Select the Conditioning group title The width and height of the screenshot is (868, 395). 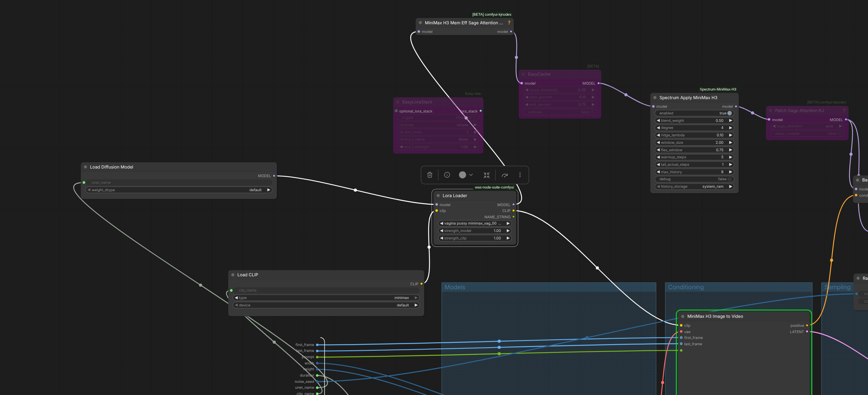pyautogui.click(x=686, y=287)
